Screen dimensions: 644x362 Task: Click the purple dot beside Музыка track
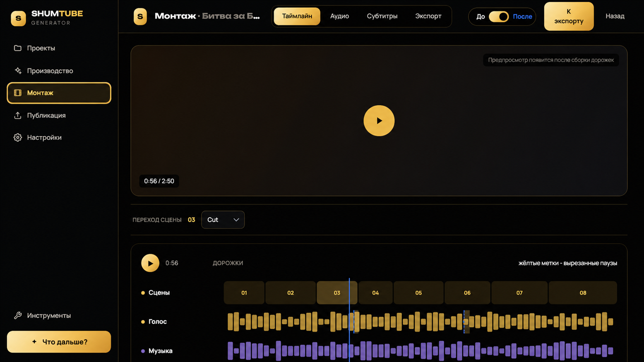pyautogui.click(x=143, y=351)
